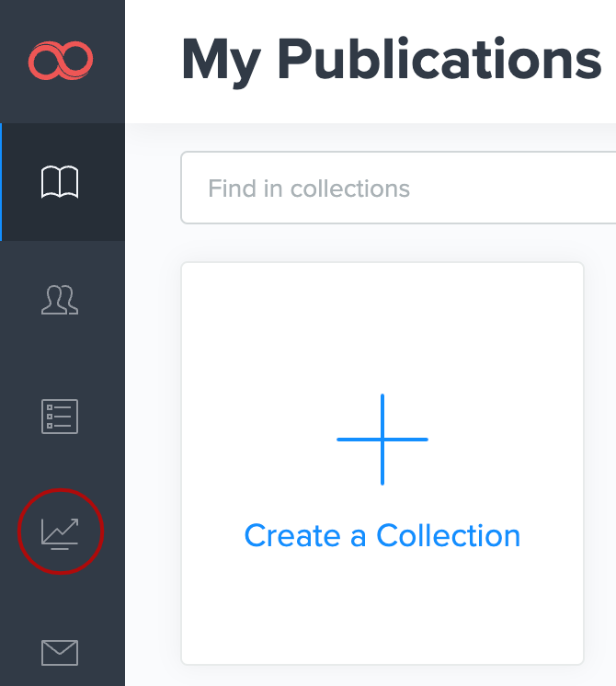The height and width of the screenshot is (686, 616).
Task: Click the blue Create a Collection text
Action: tap(382, 535)
